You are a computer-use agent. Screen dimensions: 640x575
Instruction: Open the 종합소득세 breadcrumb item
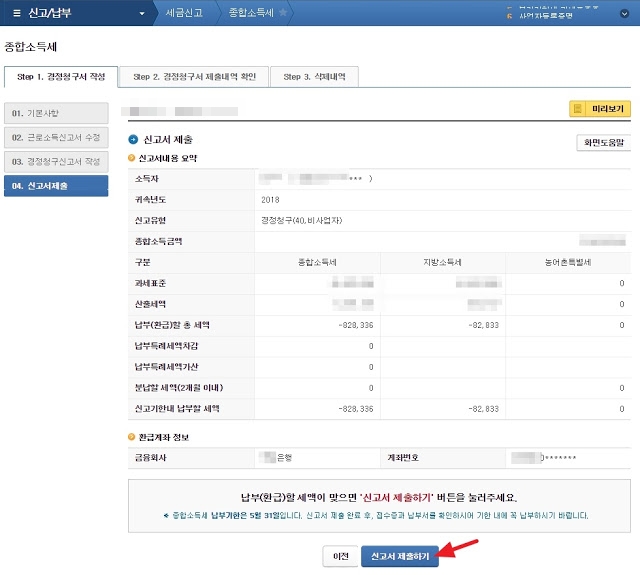251,13
